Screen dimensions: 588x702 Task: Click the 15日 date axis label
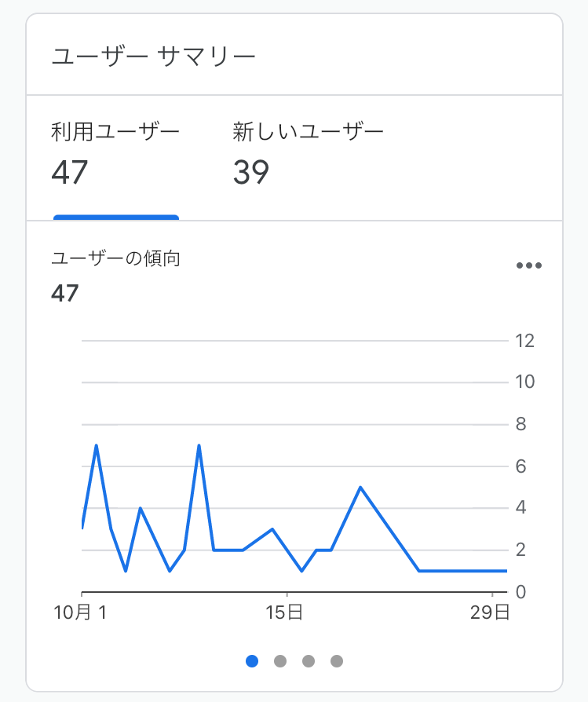click(x=284, y=612)
